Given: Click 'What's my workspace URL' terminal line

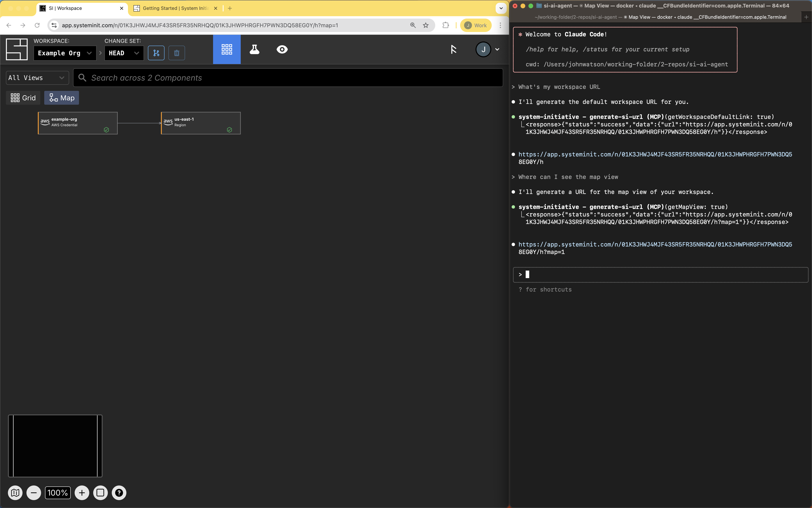Looking at the screenshot, I should (x=559, y=87).
